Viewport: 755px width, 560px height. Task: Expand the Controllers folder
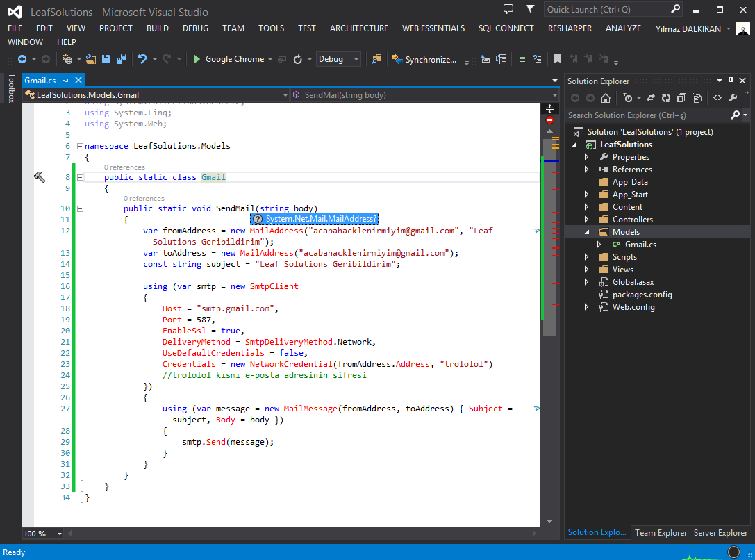point(586,220)
